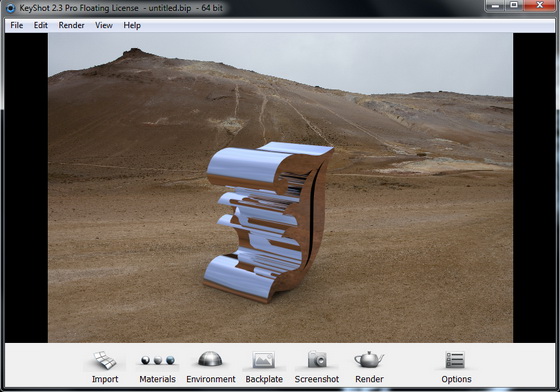Image resolution: width=560 pixels, height=392 pixels.
Task: Take a Screenshot with camera icon
Action: [317, 359]
